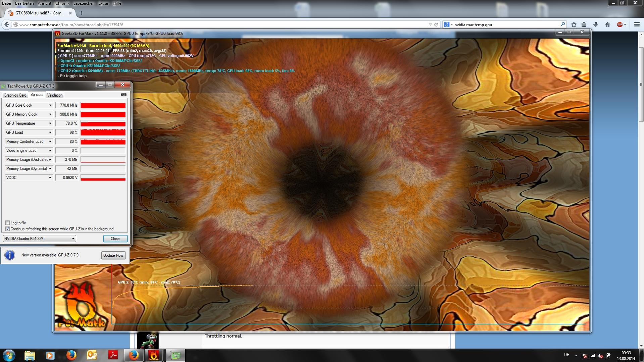Click the clock showing 09:33
This screenshot has width=644, height=362.
click(626, 353)
